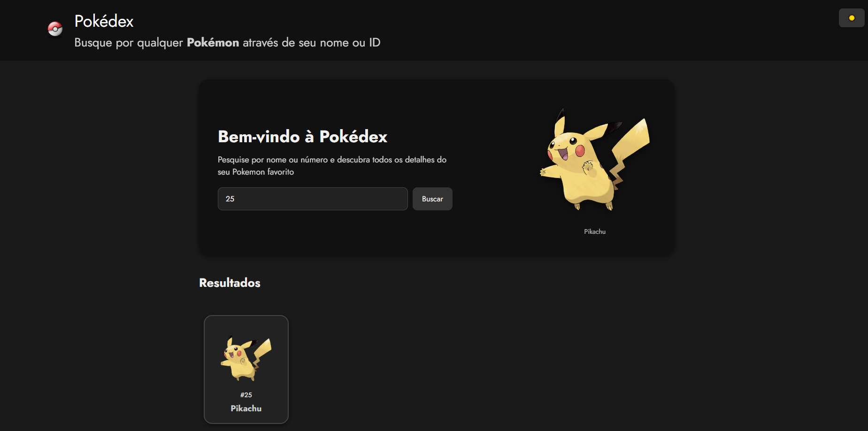This screenshot has height=431, width=868.
Task: Click the #25 number label on the card
Action: (246, 395)
